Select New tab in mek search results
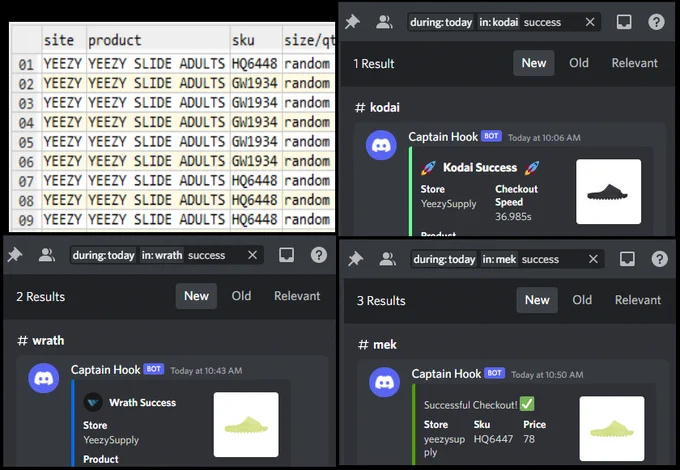Screen dimensions: 680x470 coord(537,300)
